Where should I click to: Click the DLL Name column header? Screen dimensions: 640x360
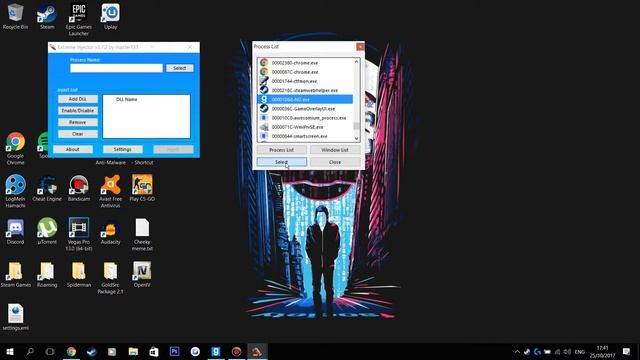pyautogui.click(x=127, y=99)
